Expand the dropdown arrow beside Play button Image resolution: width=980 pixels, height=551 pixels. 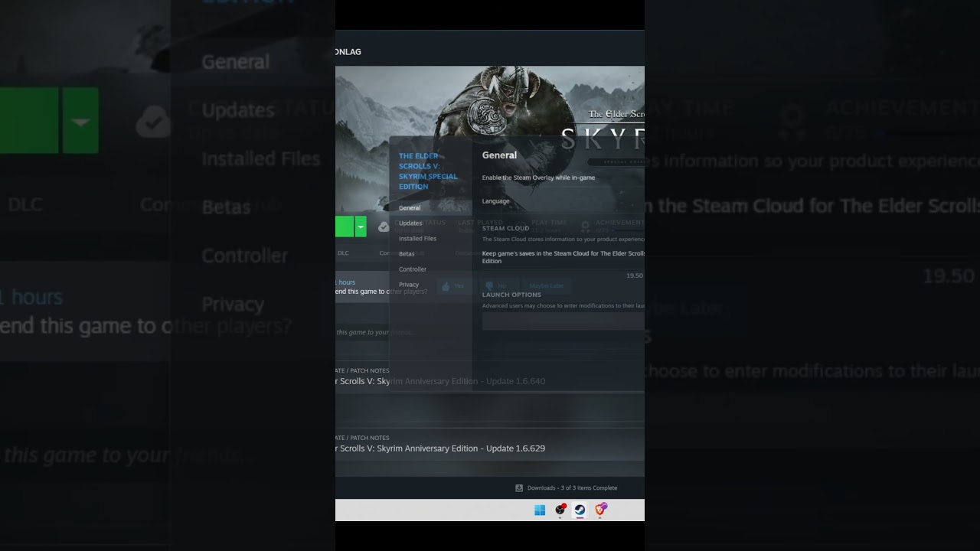pyautogui.click(x=361, y=227)
